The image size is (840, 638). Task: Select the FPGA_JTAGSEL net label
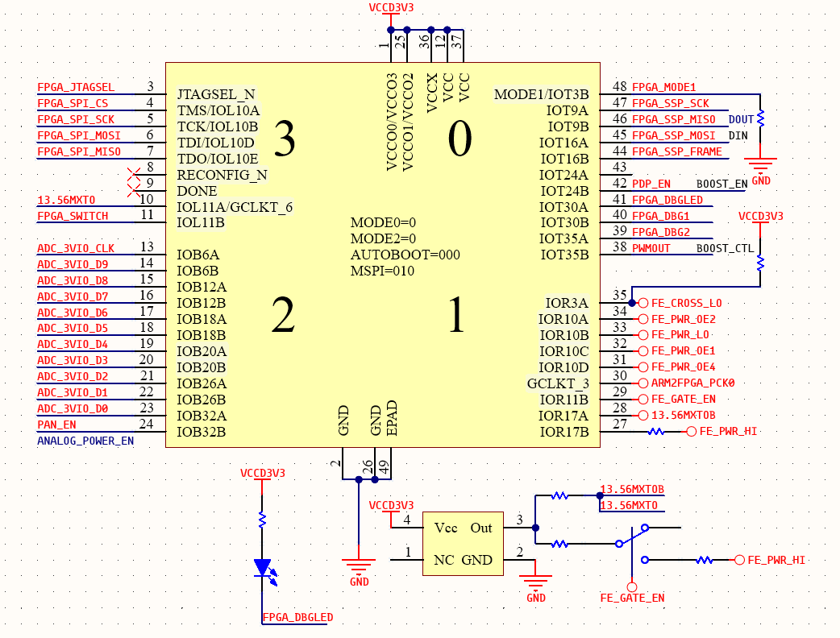coord(76,87)
